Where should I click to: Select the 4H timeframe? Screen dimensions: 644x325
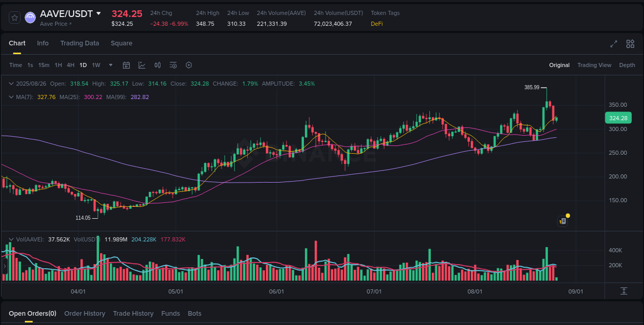pos(70,65)
